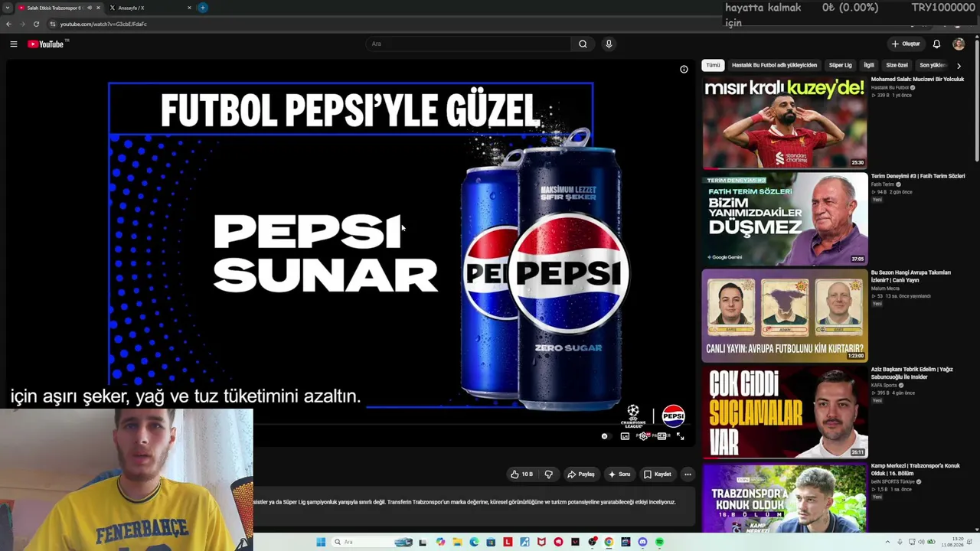
Task: Show the video info card icon
Action: click(684, 70)
